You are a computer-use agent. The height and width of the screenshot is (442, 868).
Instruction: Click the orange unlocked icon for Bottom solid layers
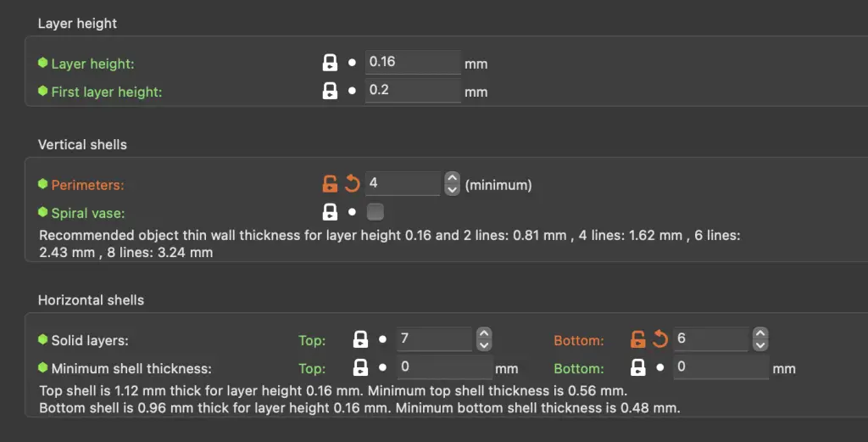tap(638, 339)
